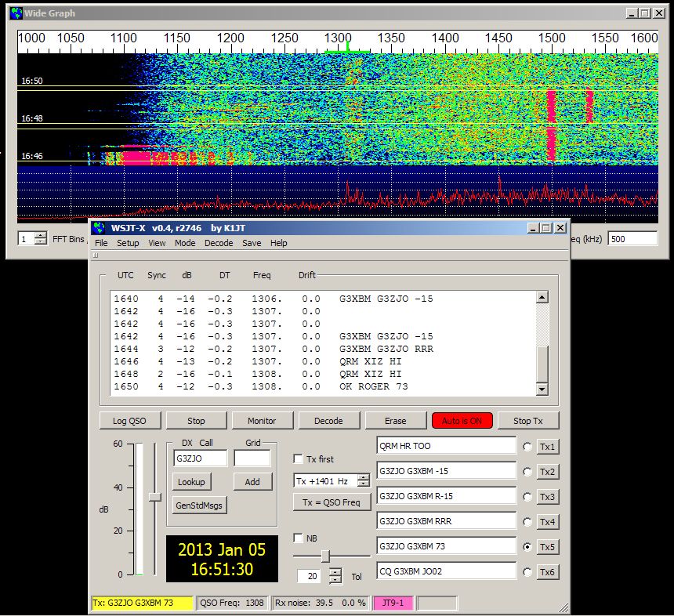This screenshot has width=674, height=616.
Task: Click GenStdMsgs to generate standard messages
Action: pos(197,505)
